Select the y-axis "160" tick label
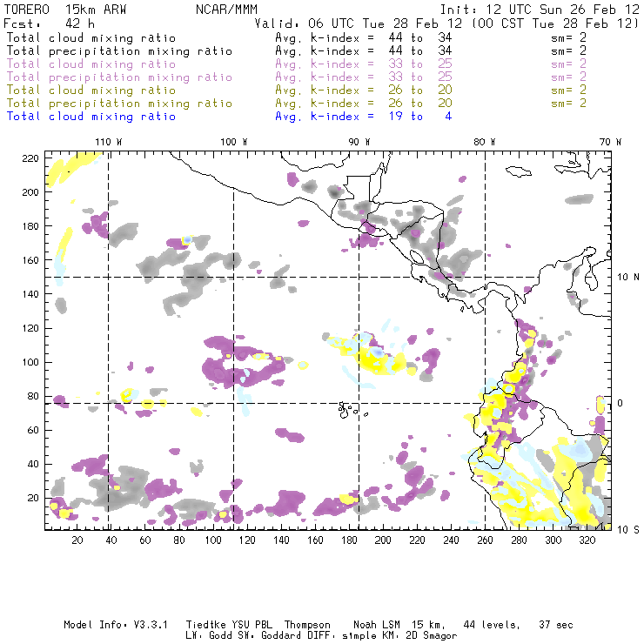This screenshot has height=644, width=644. [30, 260]
